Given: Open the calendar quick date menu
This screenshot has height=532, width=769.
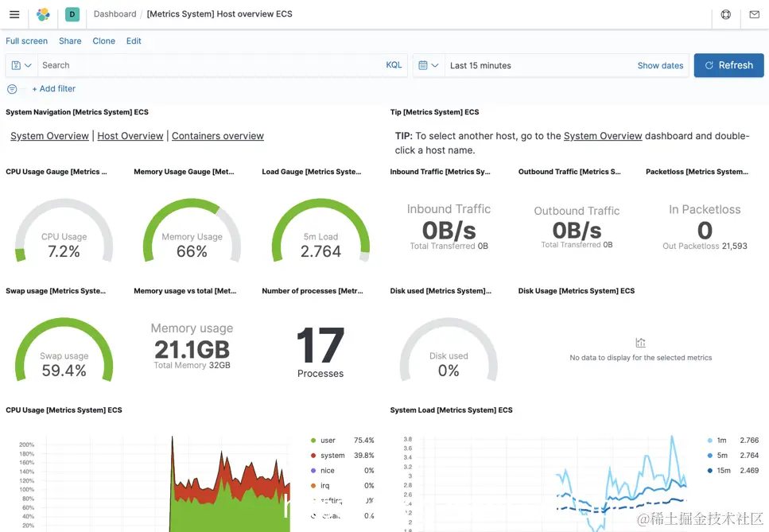Looking at the screenshot, I should [429, 65].
